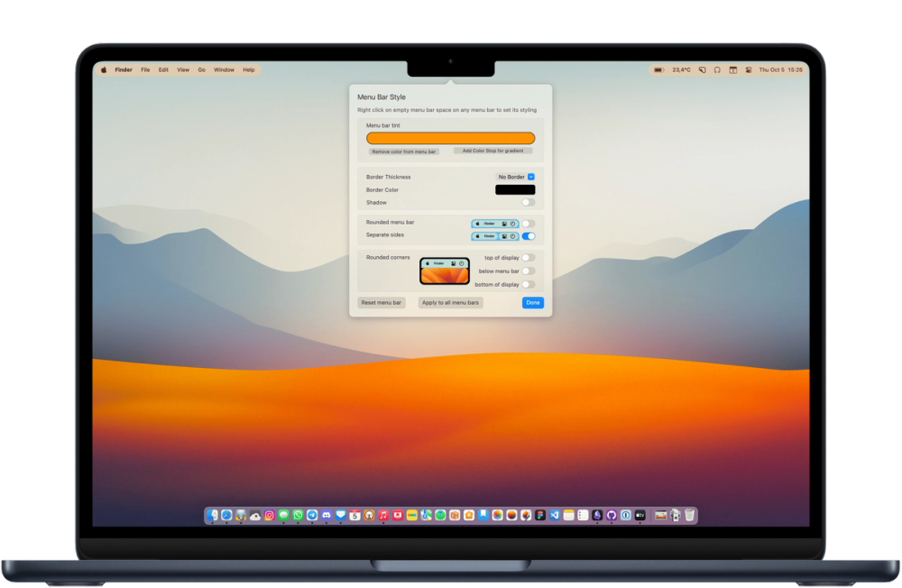Screen dimensions: 902x588
Task: Open Notes in the Dock
Action: [x=569, y=515]
